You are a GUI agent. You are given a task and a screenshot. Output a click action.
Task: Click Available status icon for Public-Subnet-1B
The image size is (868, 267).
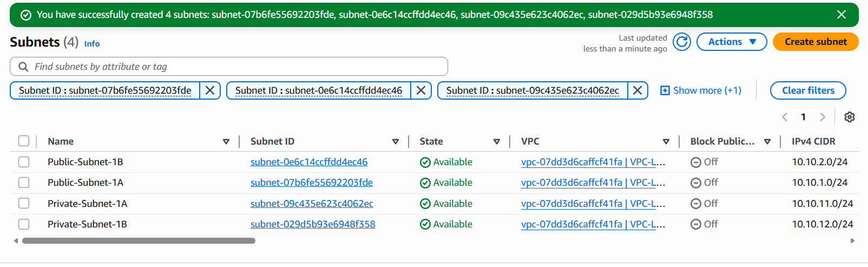click(x=425, y=162)
